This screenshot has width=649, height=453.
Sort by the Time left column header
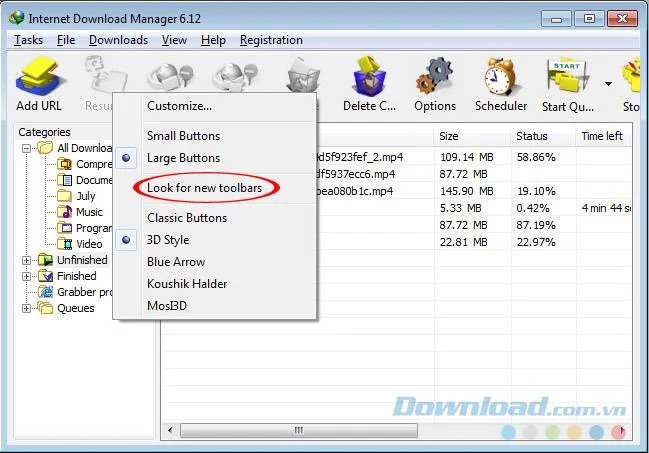[604, 136]
